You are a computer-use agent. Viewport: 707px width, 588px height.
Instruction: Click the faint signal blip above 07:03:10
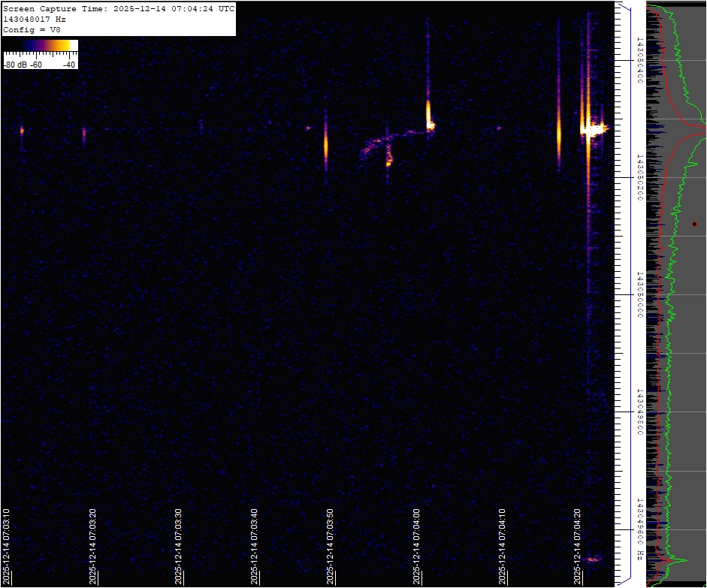pos(22,131)
